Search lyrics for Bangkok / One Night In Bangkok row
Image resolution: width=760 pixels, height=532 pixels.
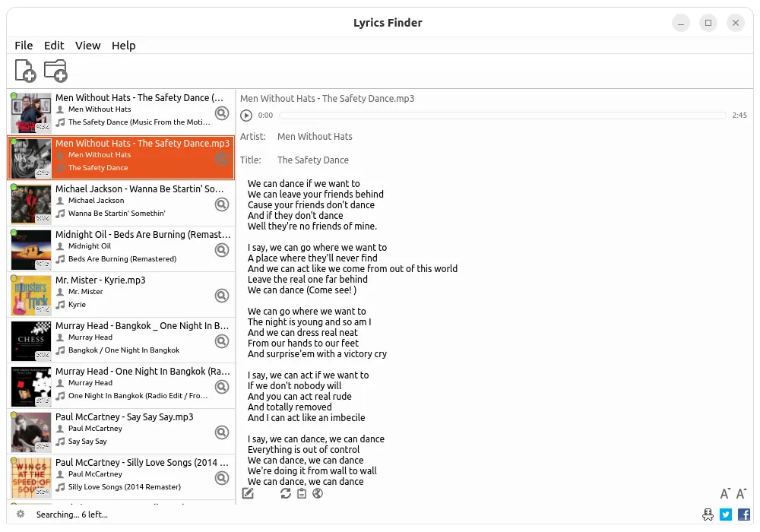[222, 341]
